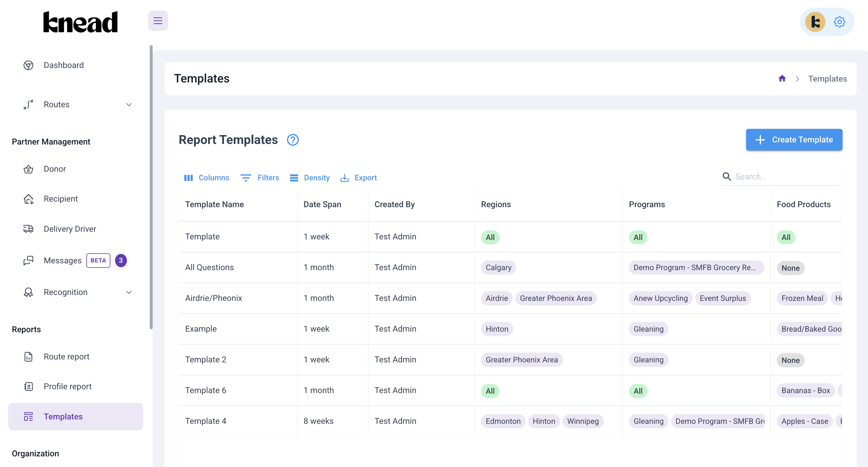Click the Greater Phoenix Area chip in Template 2 row

(x=522, y=360)
